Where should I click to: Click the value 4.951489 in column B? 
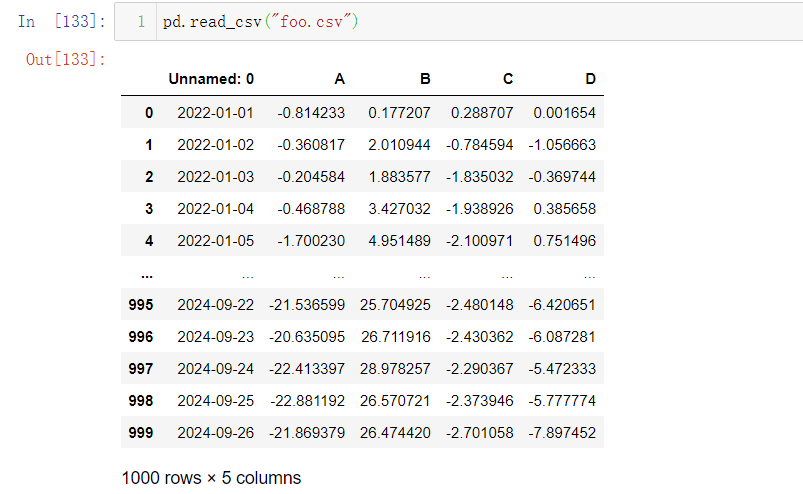coord(399,241)
